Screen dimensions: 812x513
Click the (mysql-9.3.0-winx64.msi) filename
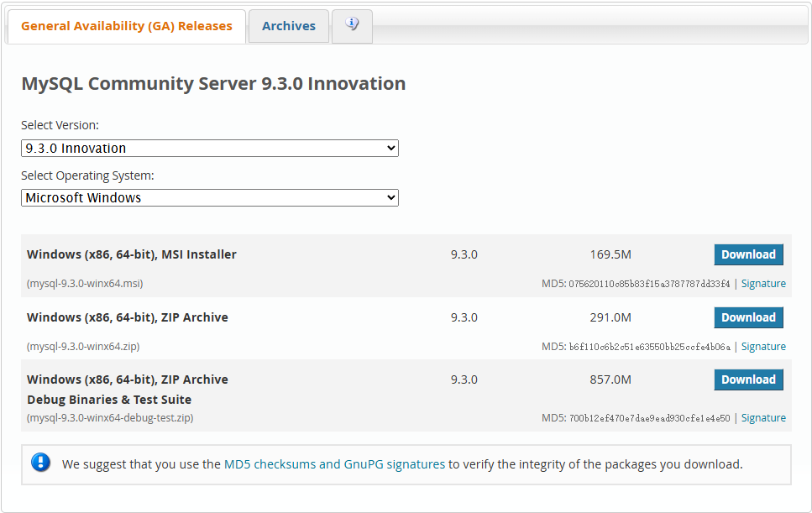(x=85, y=284)
